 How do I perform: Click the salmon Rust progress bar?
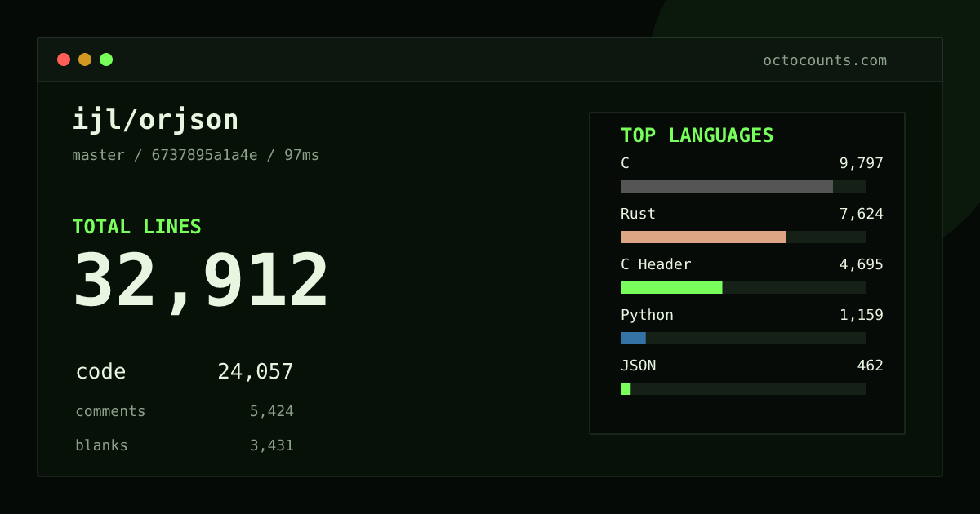point(703,237)
